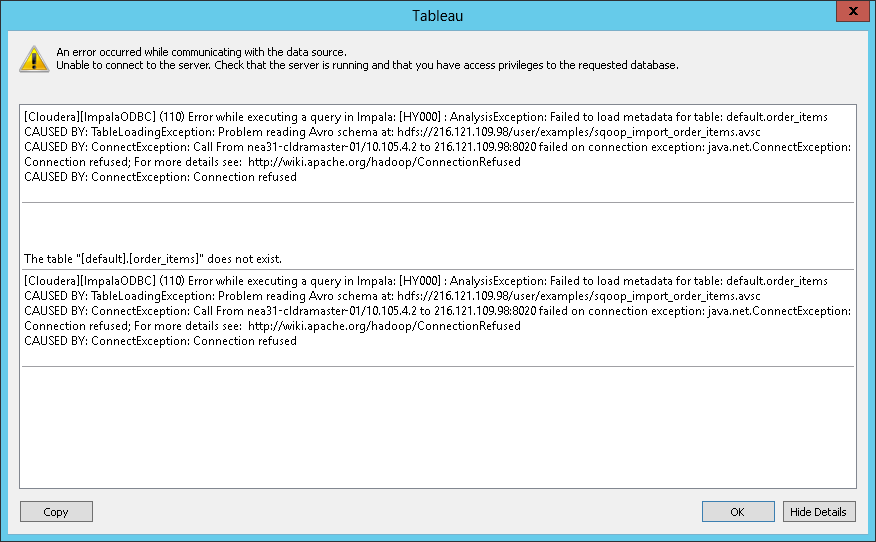
Task: Click Hide Details button
Action: (x=819, y=511)
